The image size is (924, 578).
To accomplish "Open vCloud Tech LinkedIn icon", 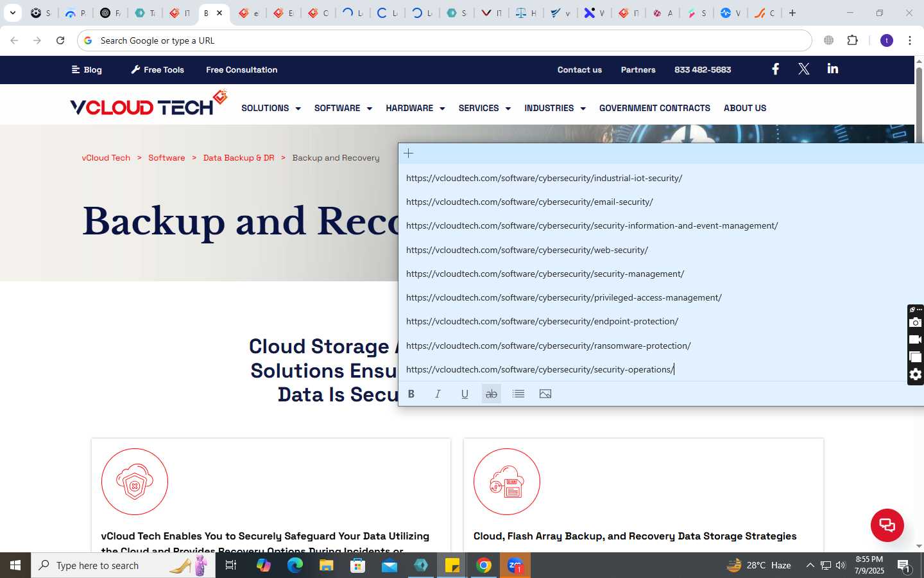I will [833, 69].
